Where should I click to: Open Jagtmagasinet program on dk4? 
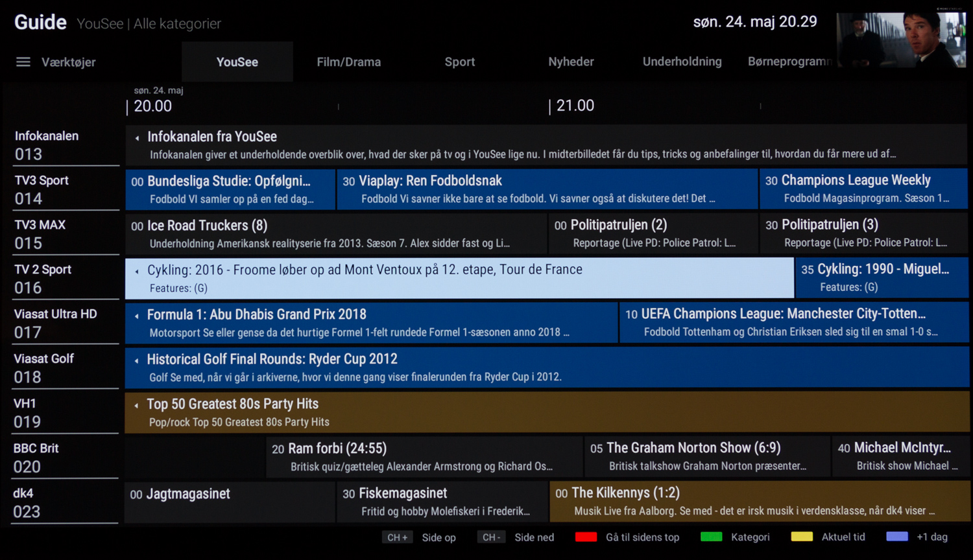[x=230, y=502]
